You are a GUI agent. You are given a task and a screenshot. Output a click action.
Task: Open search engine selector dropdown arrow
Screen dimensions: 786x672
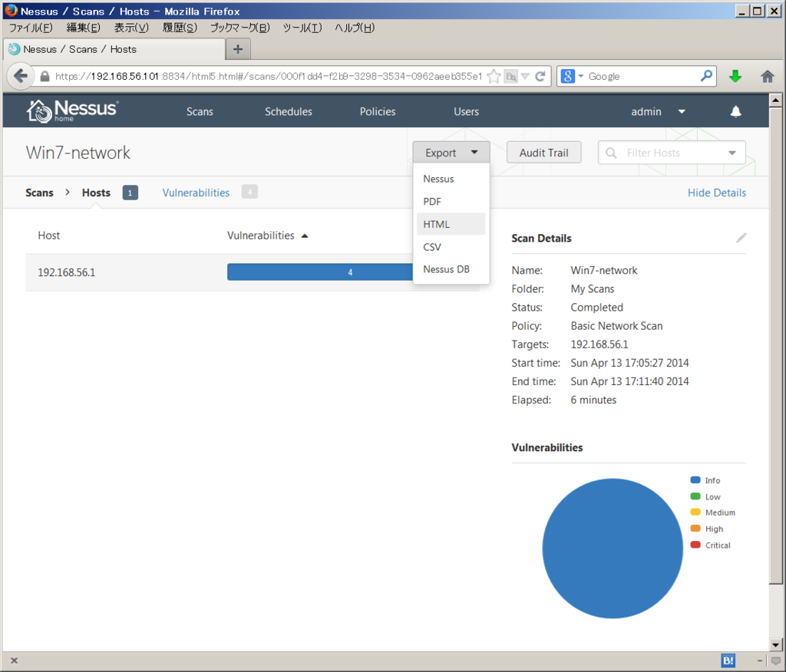[x=581, y=76]
